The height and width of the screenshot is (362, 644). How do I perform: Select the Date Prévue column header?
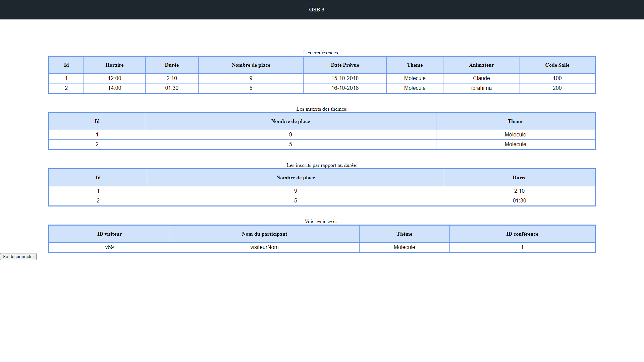click(x=344, y=65)
